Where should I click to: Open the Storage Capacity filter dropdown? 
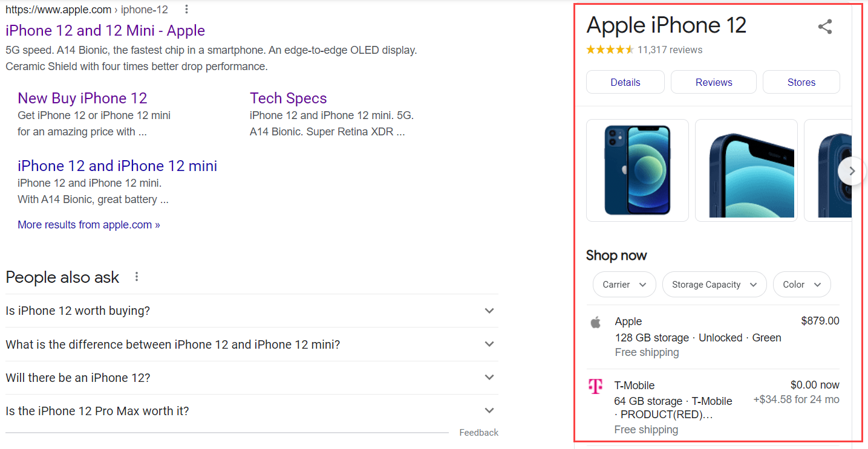714,285
